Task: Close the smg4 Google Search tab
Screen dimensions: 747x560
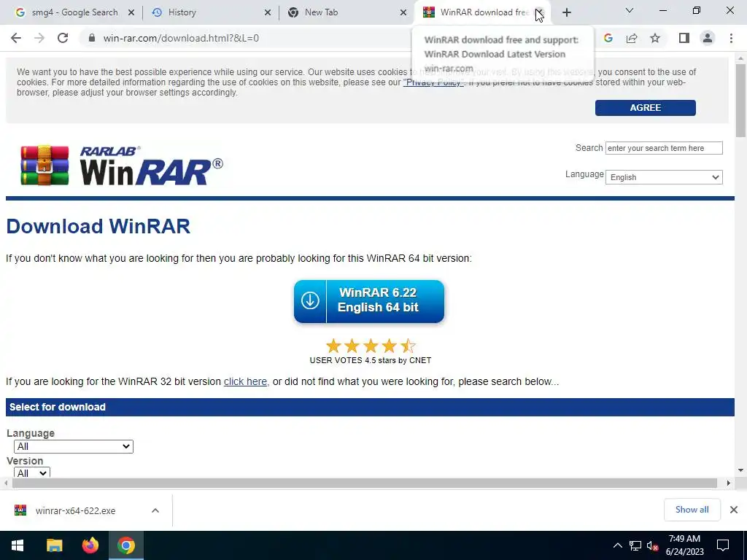Action: (x=131, y=12)
